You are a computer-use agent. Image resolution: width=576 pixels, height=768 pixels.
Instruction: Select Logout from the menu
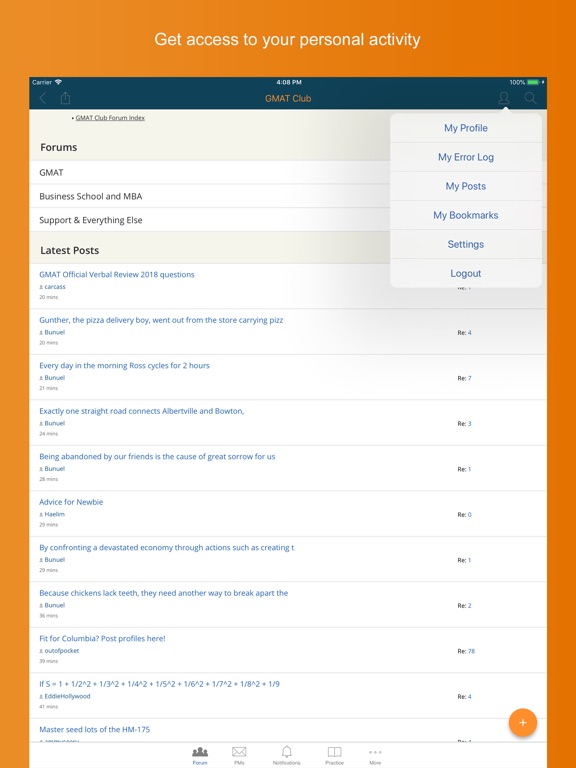[x=466, y=273]
